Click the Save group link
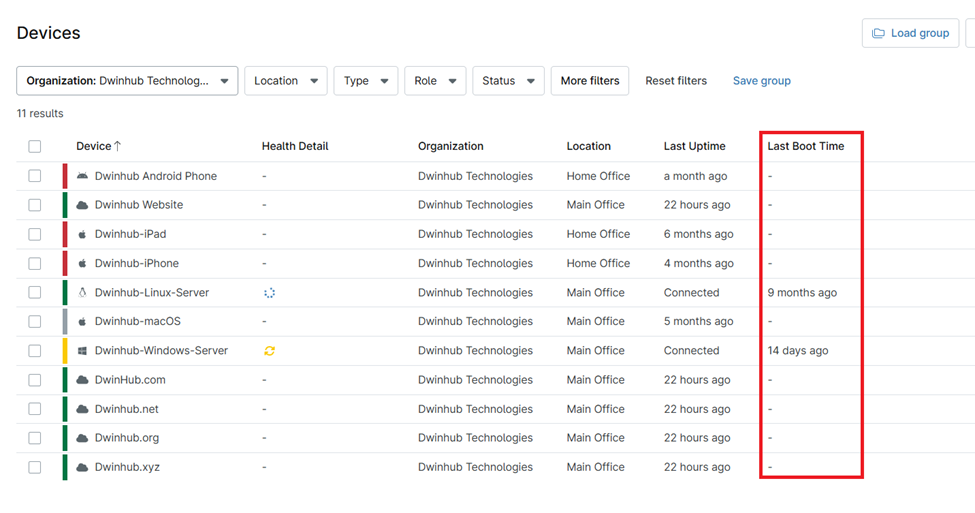Viewport: 975px width, 513px height. (x=762, y=81)
